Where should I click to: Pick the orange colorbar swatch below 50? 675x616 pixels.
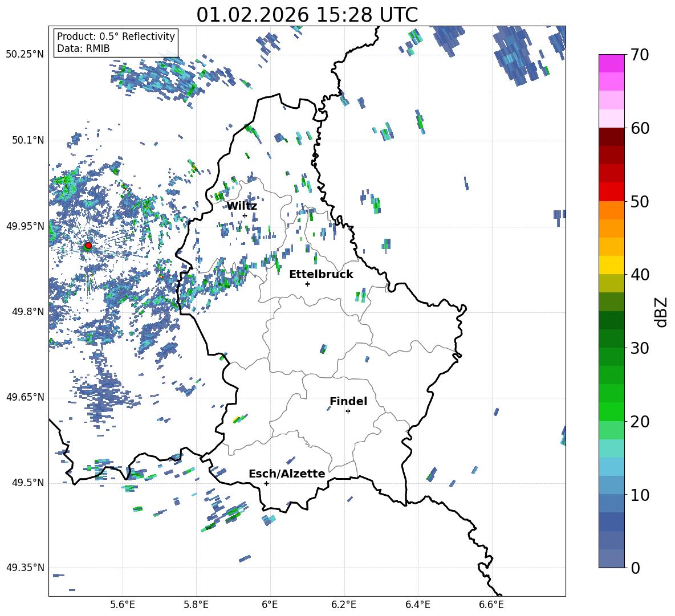pos(611,210)
